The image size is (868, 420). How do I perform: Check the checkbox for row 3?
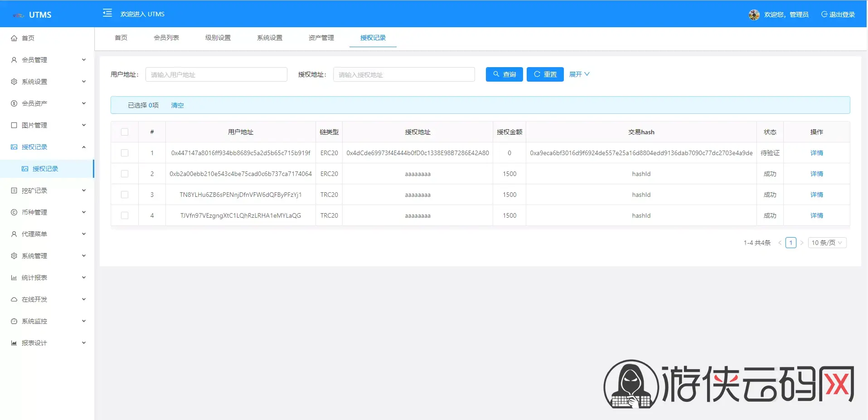tap(125, 195)
